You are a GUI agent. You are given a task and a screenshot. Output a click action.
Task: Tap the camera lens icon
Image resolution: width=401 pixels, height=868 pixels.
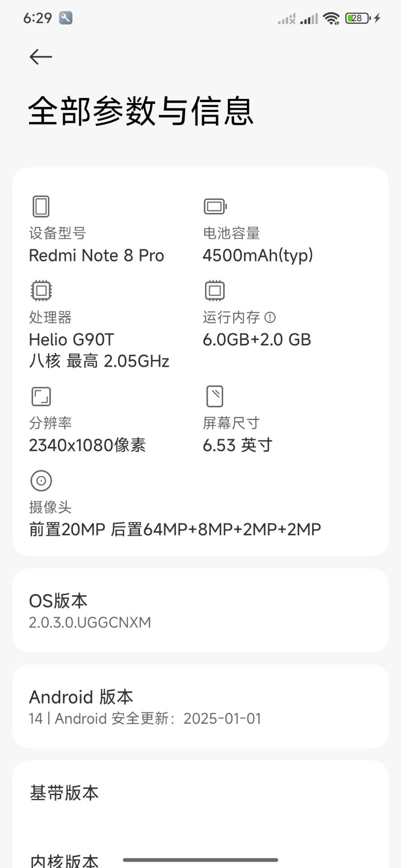41,481
